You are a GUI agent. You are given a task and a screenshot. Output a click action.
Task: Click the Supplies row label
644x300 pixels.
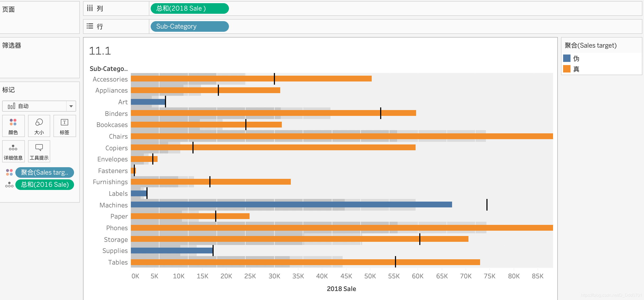pos(115,251)
